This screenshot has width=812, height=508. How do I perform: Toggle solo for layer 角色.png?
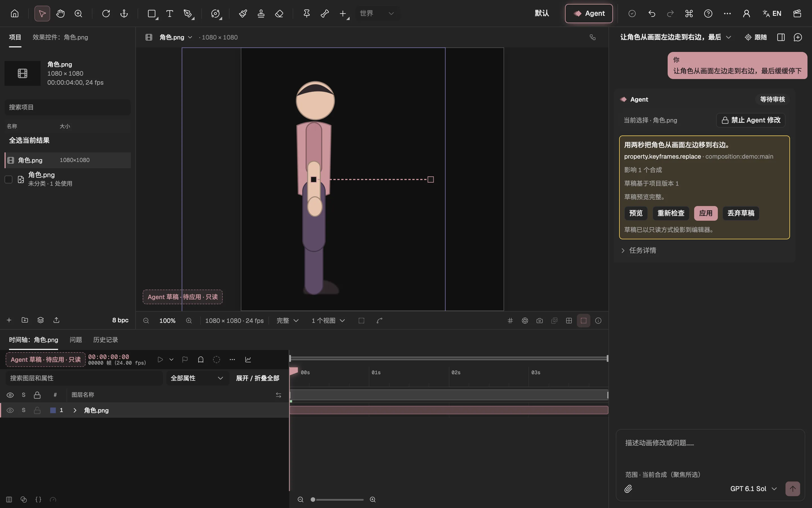[x=23, y=410]
